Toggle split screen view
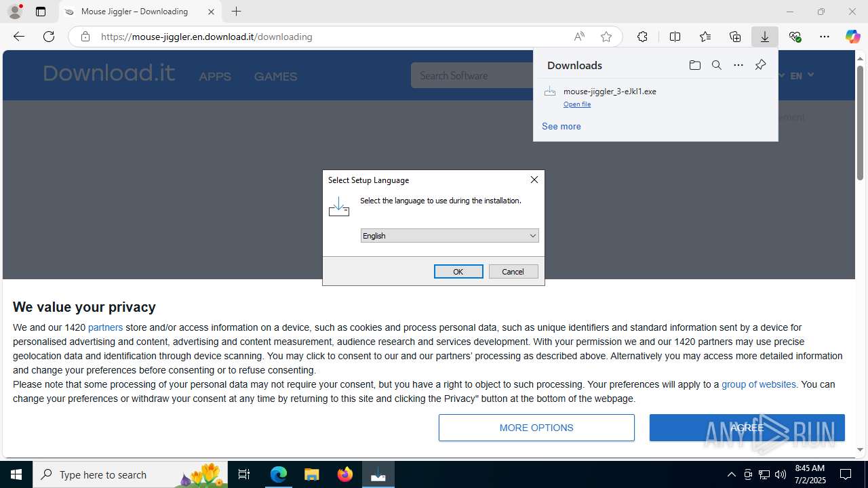This screenshot has height=488, width=868. coord(675,37)
